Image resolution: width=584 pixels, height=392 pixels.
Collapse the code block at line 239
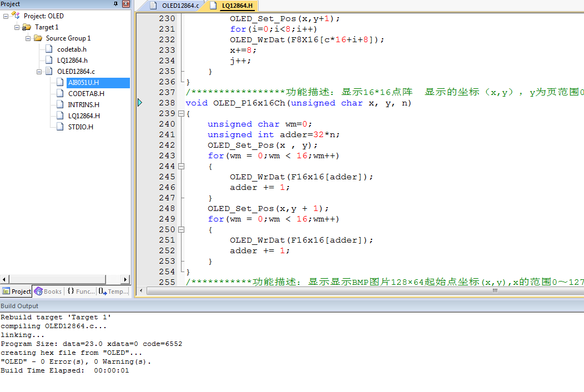click(x=182, y=114)
